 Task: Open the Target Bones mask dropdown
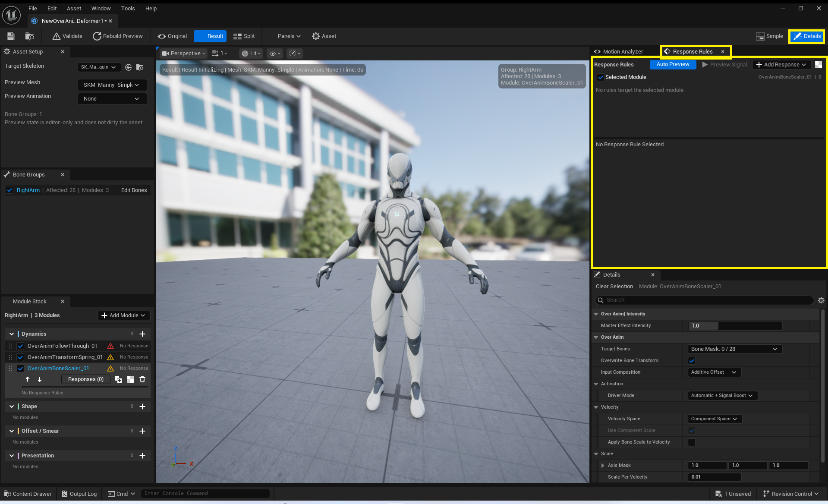pyautogui.click(x=735, y=349)
